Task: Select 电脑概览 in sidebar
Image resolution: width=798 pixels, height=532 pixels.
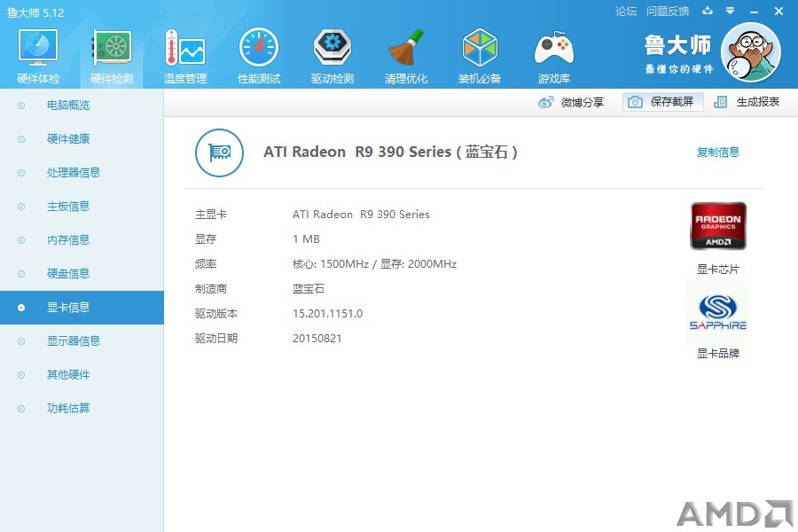Action: [x=82, y=106]
